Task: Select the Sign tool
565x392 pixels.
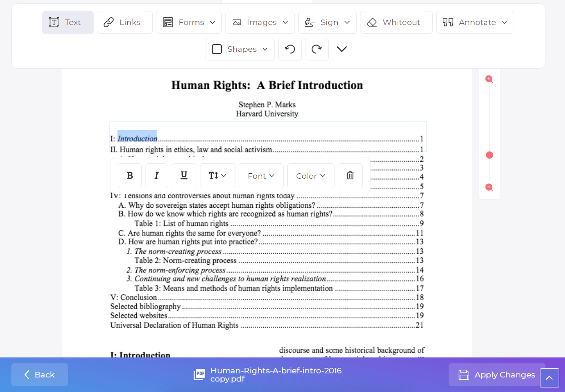Action: [327, 22]
